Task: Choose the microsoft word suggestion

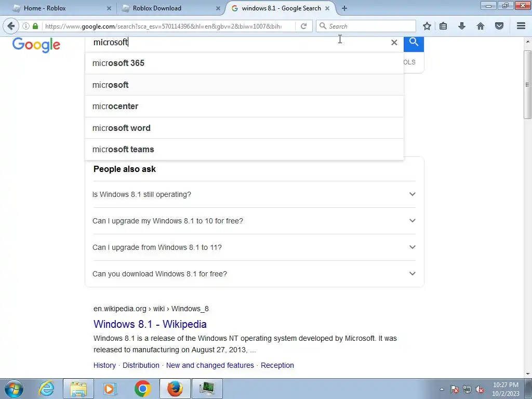Action: [244, 128]
